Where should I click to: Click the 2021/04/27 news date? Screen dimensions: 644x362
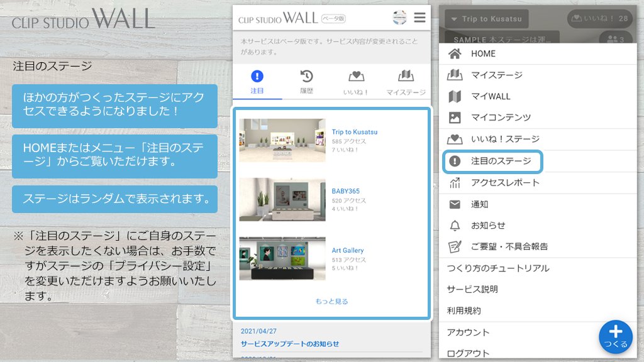pos(258,331)
